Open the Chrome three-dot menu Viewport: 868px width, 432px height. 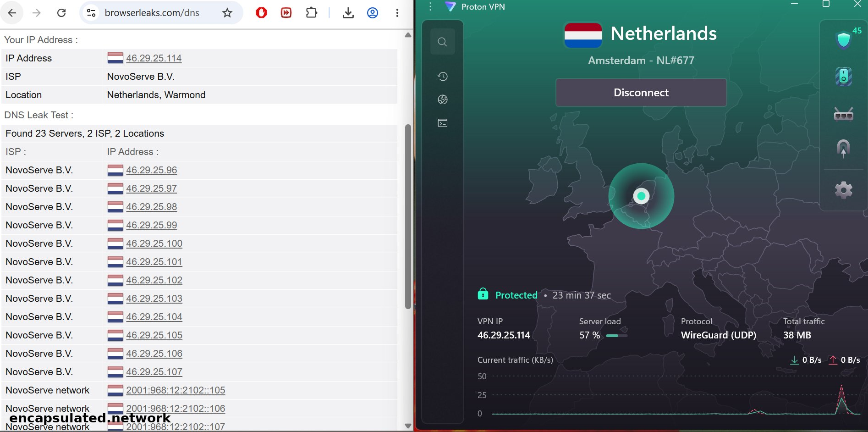pos(397,13)
